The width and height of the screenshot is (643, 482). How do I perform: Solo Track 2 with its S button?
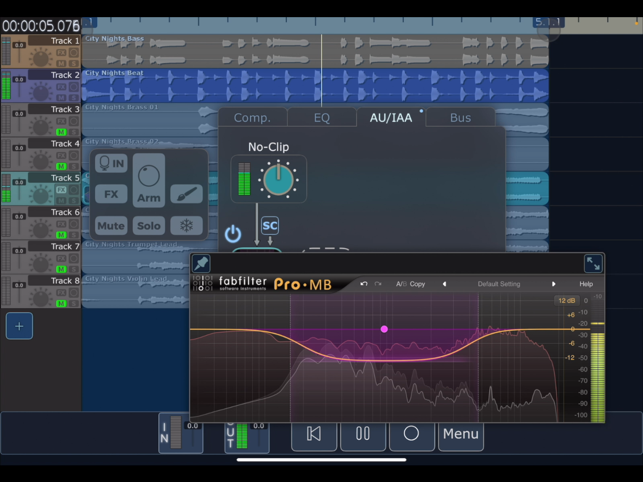click(73, 98)
